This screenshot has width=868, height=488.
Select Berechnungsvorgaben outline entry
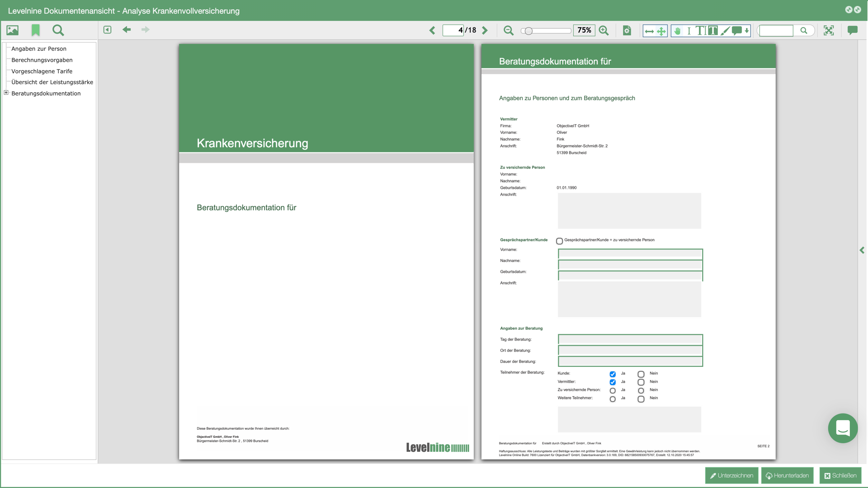click(42, 60)
